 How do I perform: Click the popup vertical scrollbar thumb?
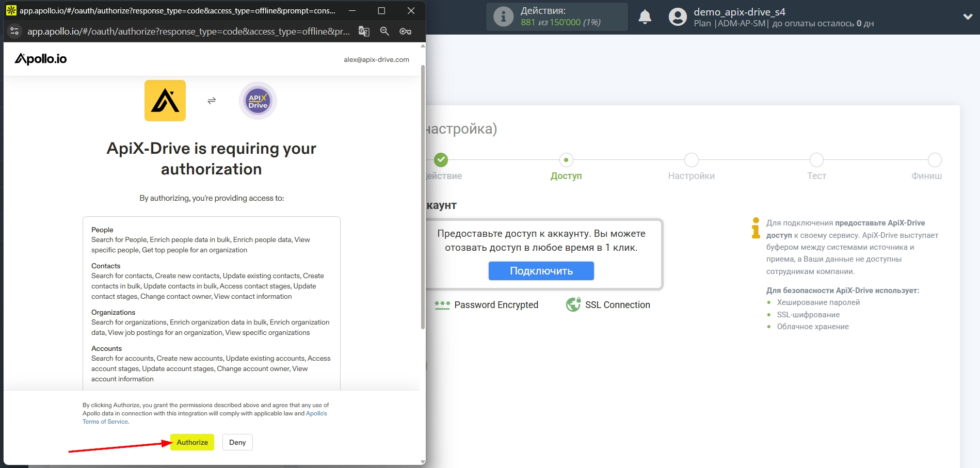(x=423, y=196)
